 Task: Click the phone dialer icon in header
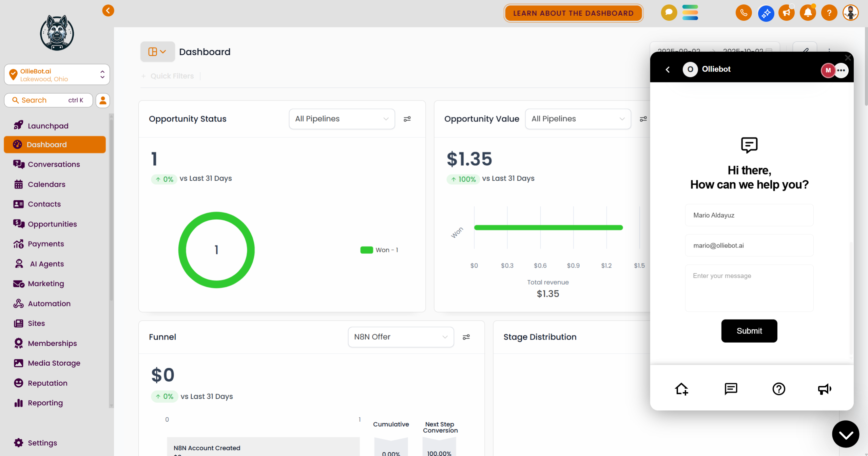(x=744, y=13)
